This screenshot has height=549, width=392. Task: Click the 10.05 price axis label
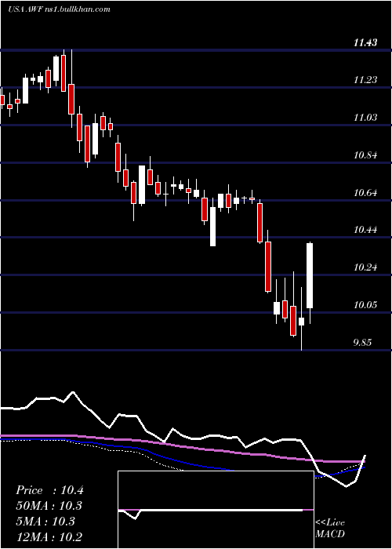(365, 304)
